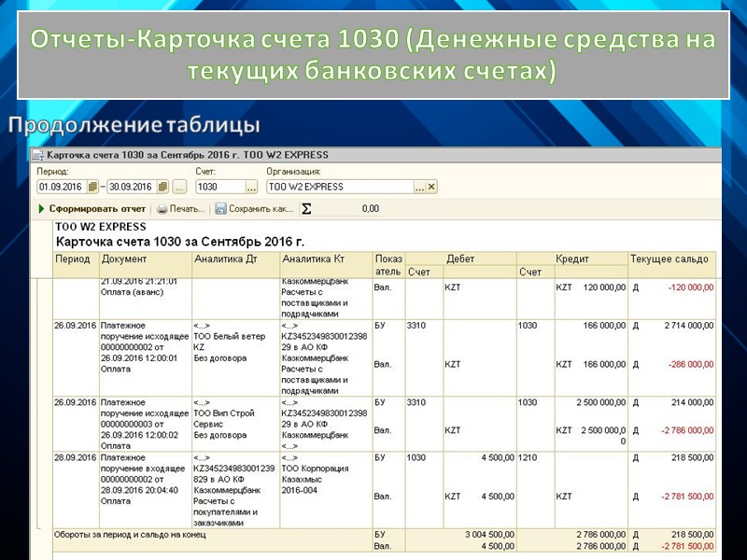Click debit account 1030 in 28.09.2016 row
Image resolution: width=747 pixels, height=560 pixels.
tap(416, 457)
